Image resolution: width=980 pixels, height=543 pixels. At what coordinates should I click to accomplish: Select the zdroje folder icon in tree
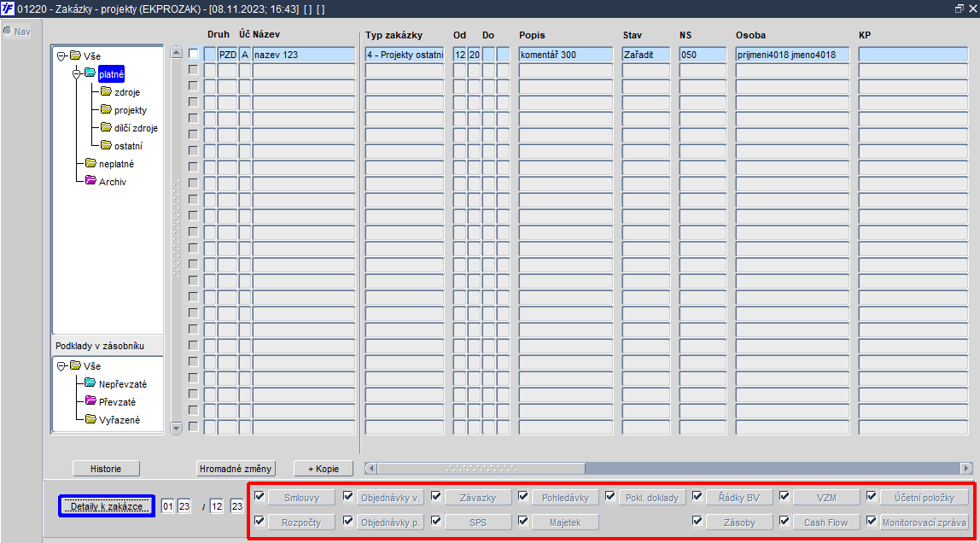tap(106, 91)
